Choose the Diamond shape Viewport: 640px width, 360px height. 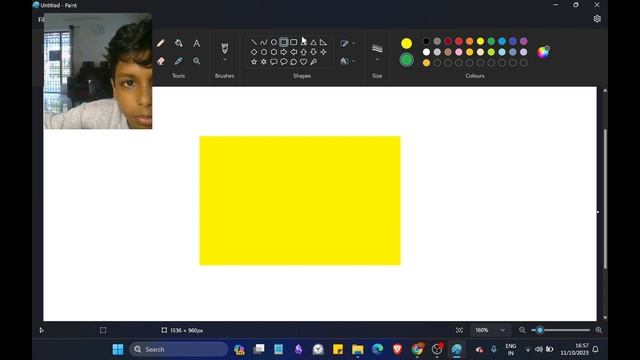click(x=254, y=52)
